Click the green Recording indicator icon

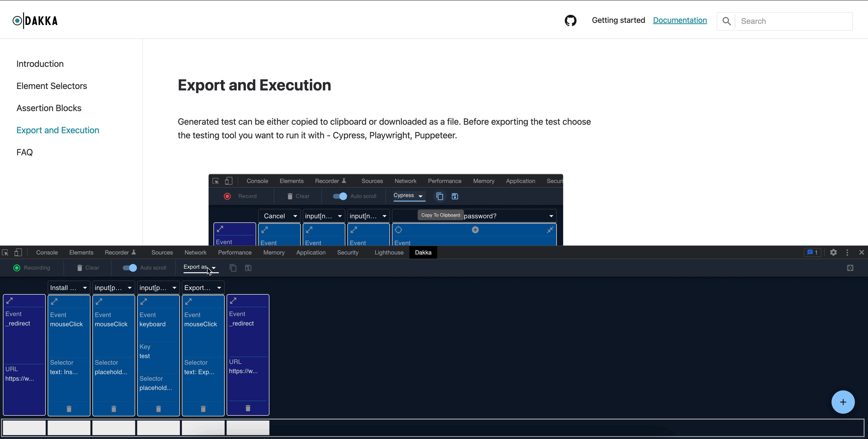(17, 268)
